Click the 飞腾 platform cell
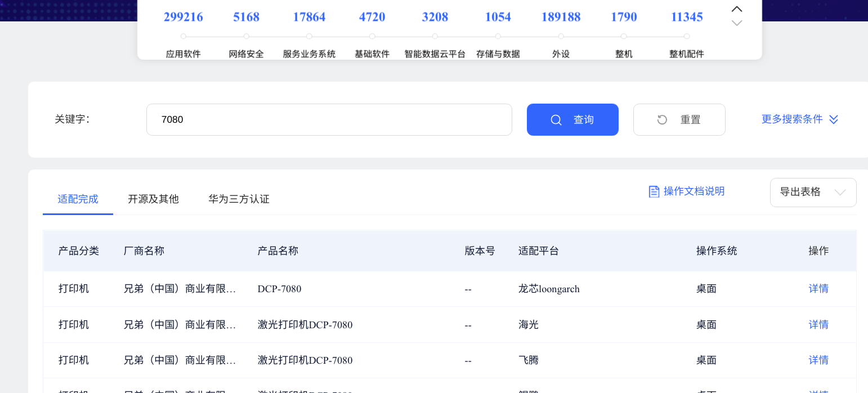 (529, 360)
